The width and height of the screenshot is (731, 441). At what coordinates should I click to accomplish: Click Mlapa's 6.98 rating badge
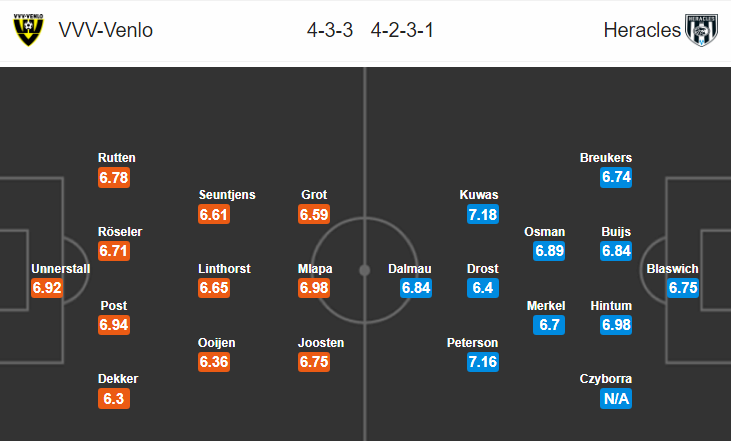pos(314,288)
